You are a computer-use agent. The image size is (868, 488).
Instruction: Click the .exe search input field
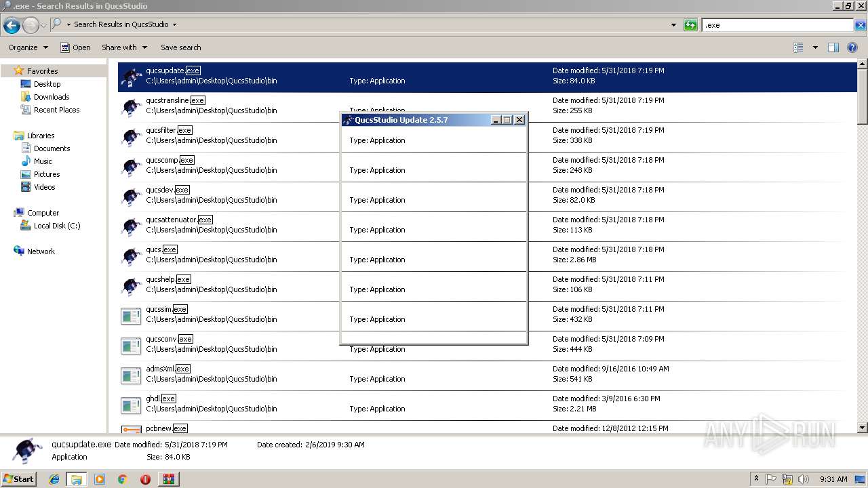tap(777, 25)
